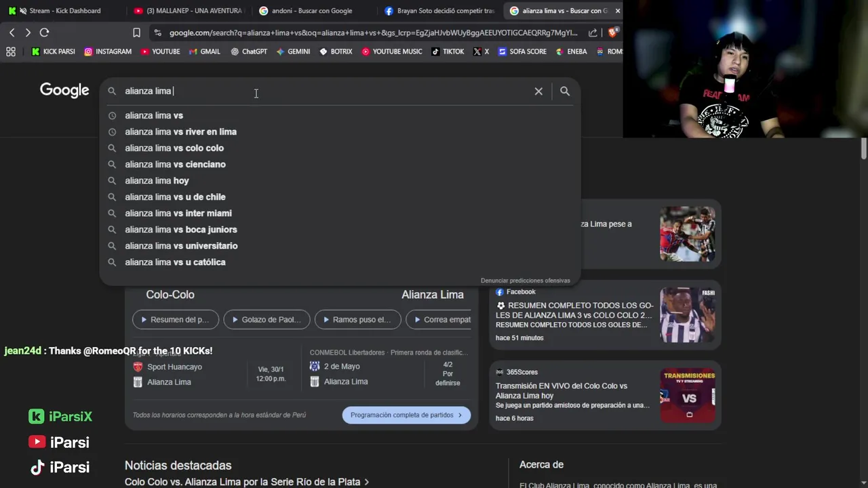Choose suggestion 'alianza lima vs u católica'
This screenshot has height=488, width=868.
(339, 262)
